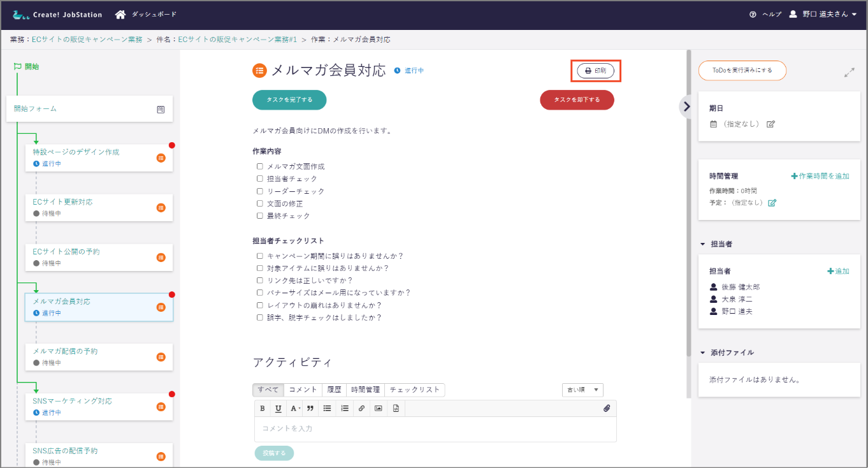Toggle bold in comment editor
This screenshot has height=468, width=868.
click(262, 409)
